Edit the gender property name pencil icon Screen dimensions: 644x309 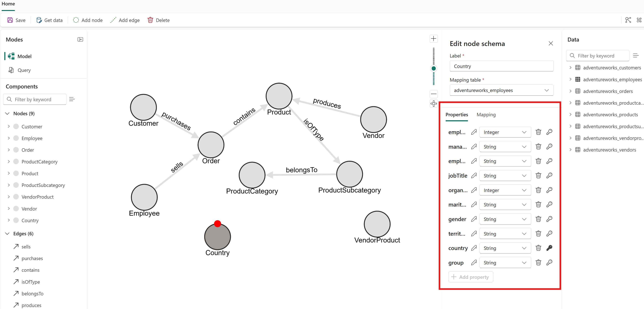pyautogui.click(x=474, y=219)
